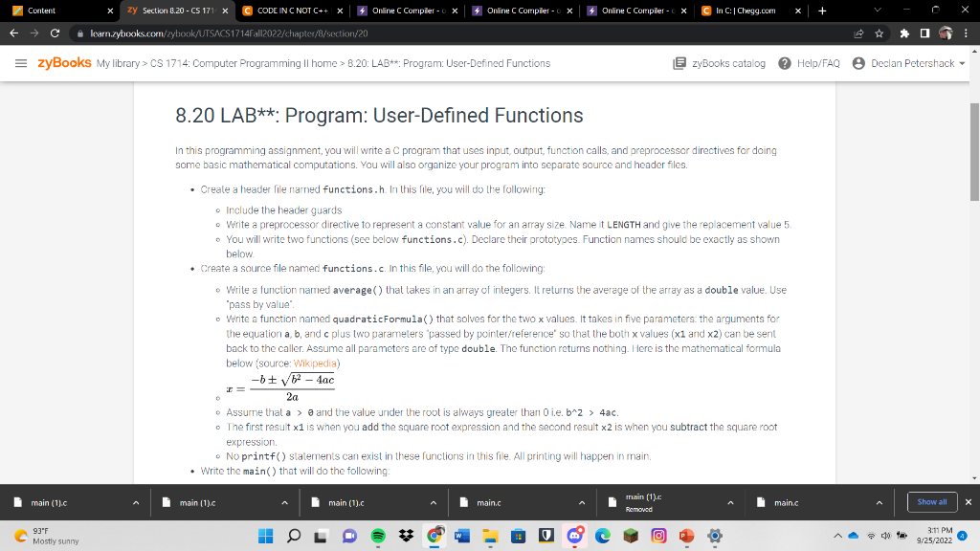Click in the browser address bar
This screenshot has height=551, width=980.
coord(287,33)
